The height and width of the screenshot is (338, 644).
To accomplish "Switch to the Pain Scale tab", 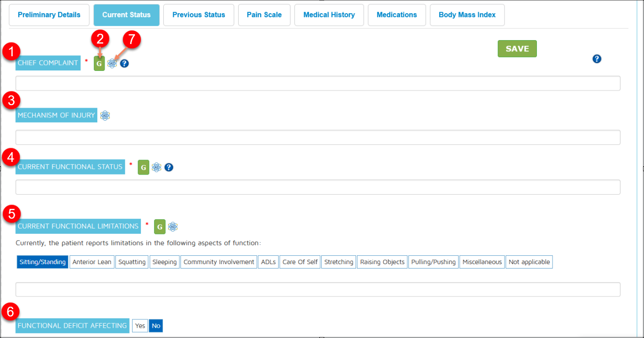I will pyautogui.click(x=264, y=15).
